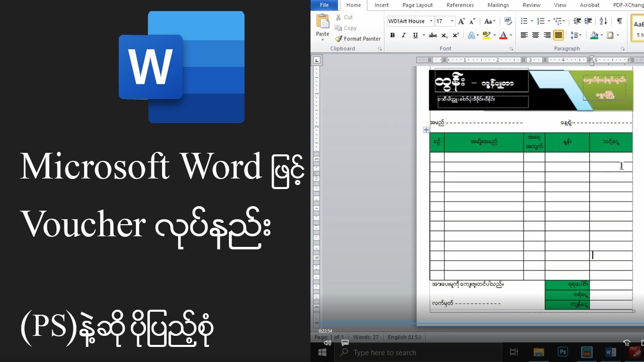Apply shading paint bucket
The width and height of the screenshot is (644, 362).
point(594,35)
